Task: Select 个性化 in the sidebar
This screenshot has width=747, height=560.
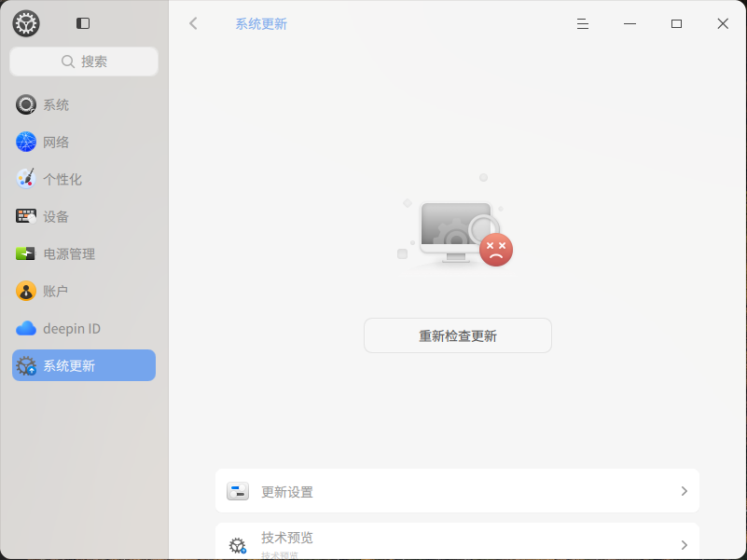Action: tap(84, 179)
